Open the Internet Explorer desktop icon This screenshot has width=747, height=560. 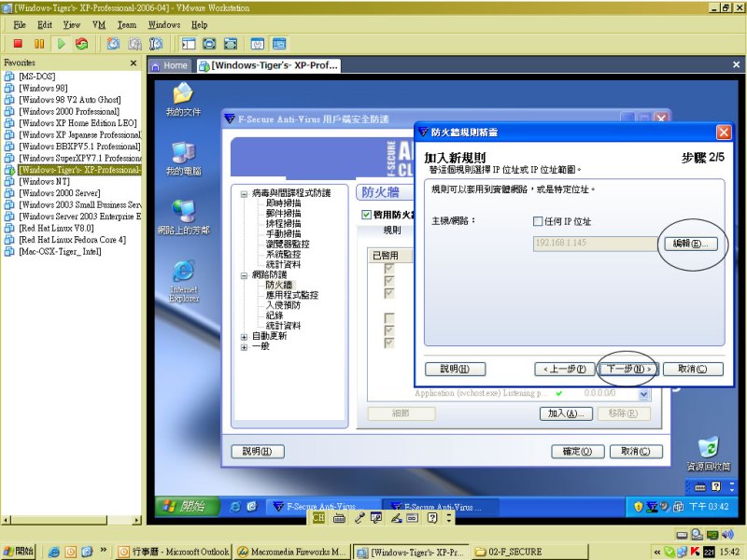[183, 281]
